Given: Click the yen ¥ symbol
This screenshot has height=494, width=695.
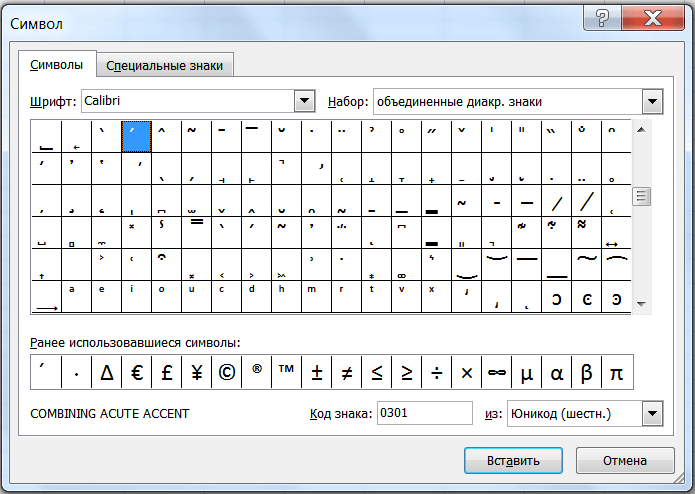Looking at the screenshot, I should [196, 373].
